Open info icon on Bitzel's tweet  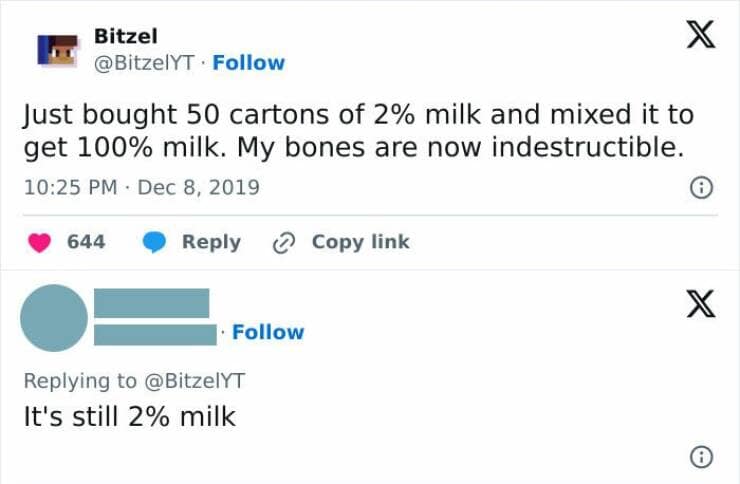click(x=702, y=187)
